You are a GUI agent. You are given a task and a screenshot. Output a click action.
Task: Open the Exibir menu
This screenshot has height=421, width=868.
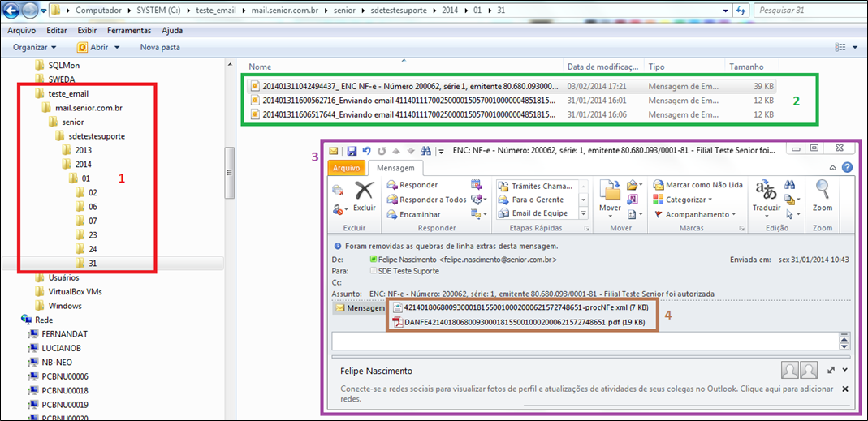(x=87, y=31)
